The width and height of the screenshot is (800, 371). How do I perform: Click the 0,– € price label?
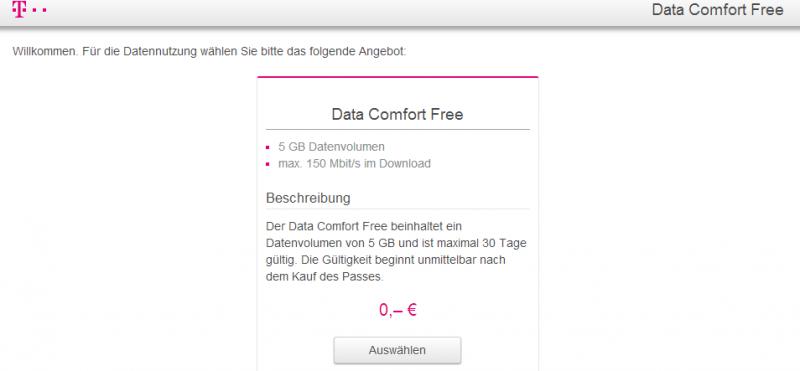(x=397, y=310)
